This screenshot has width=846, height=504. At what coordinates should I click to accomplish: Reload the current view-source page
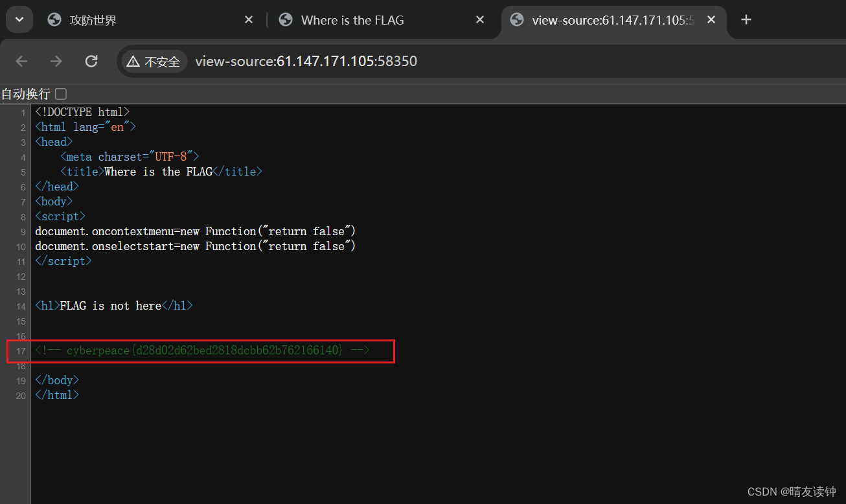tap(91, 61)
